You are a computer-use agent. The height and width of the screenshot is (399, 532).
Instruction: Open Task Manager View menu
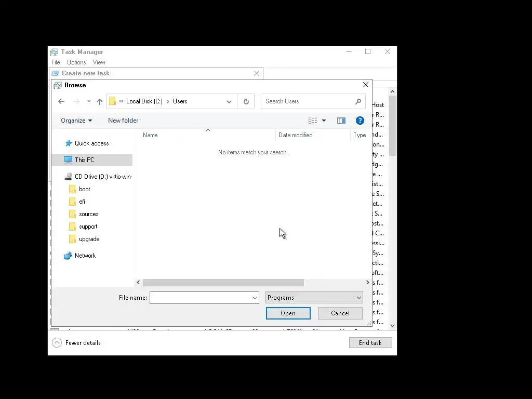[x=99, y=62]
